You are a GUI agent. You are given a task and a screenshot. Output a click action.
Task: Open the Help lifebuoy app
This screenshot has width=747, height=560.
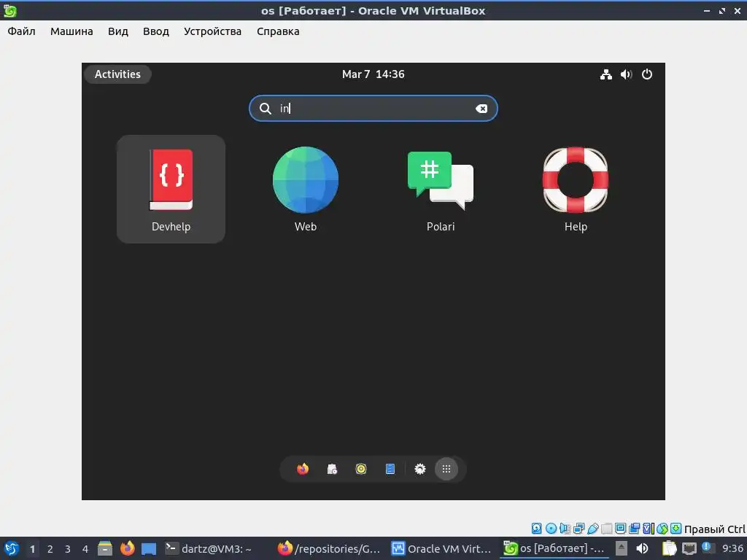coord(576,189)
